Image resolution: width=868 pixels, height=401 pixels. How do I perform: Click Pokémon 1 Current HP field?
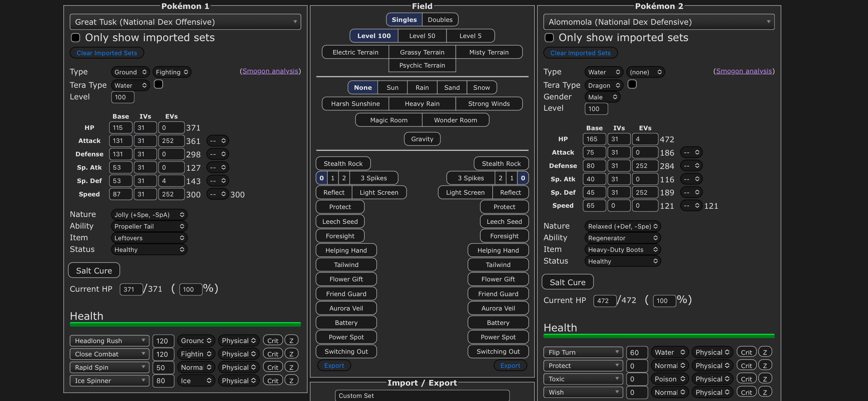131,289
